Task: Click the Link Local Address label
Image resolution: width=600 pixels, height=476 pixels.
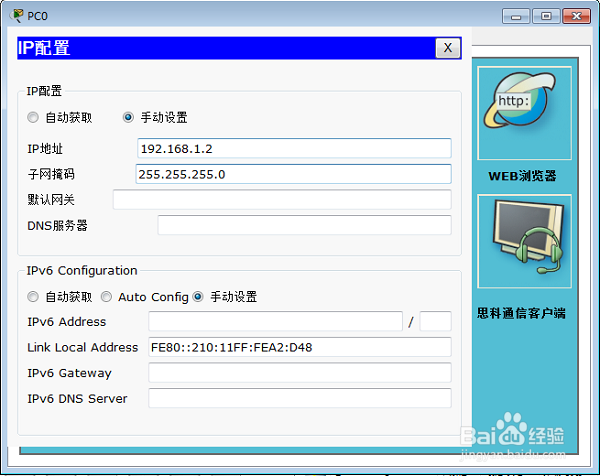Action: pos(83,347)
